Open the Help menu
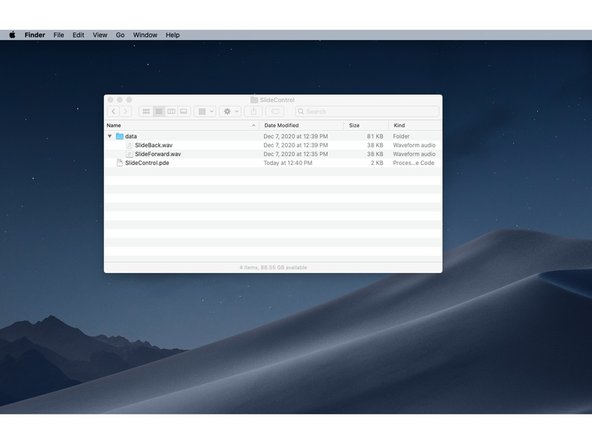This screenshot has width=592, height=444. coord(173,35)
